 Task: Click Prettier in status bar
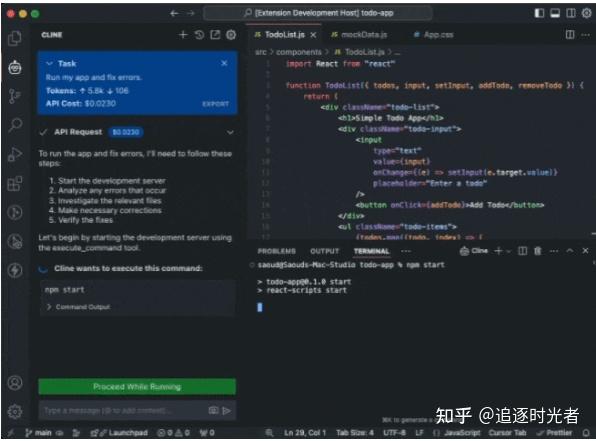pos(555,433)
